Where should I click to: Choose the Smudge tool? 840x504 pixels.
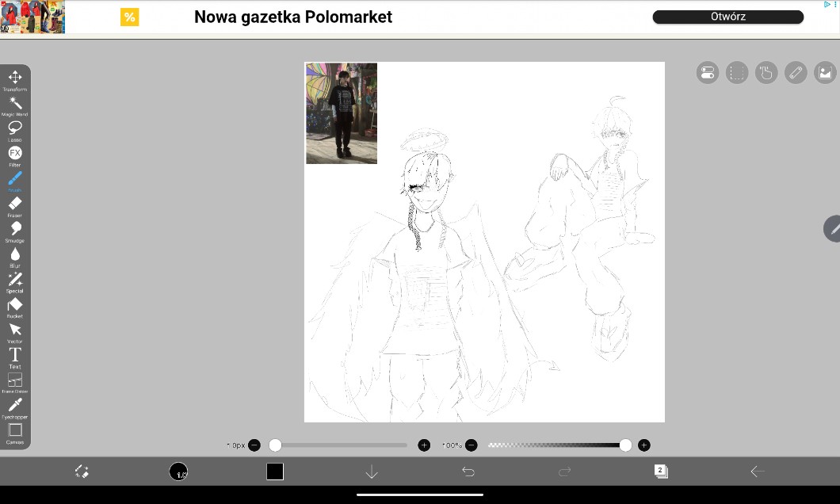pos(15,230)
